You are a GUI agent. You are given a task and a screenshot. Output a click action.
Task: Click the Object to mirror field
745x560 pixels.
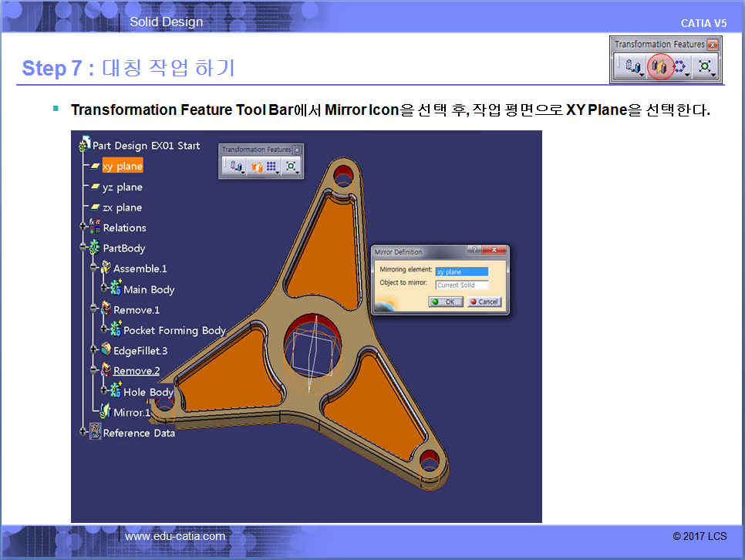point(461,285)
